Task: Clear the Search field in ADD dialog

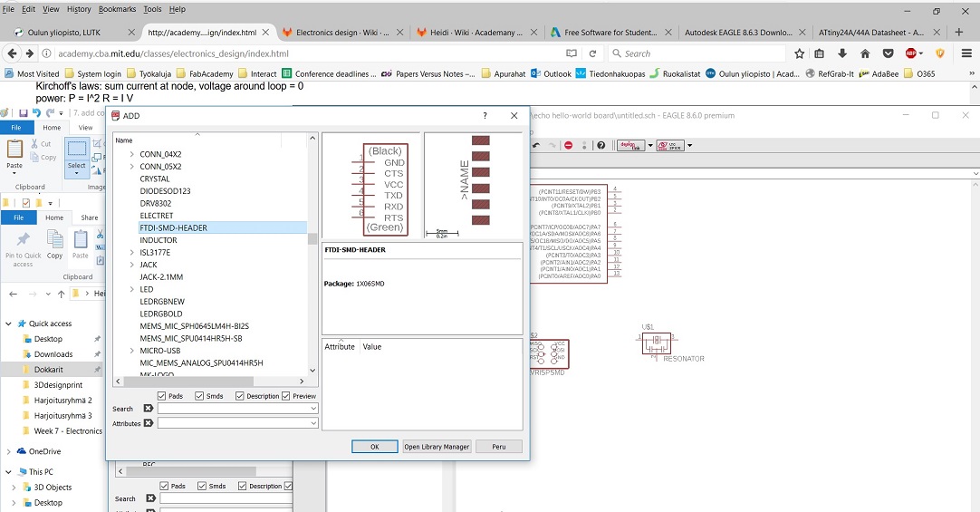Action: [149, 408]
